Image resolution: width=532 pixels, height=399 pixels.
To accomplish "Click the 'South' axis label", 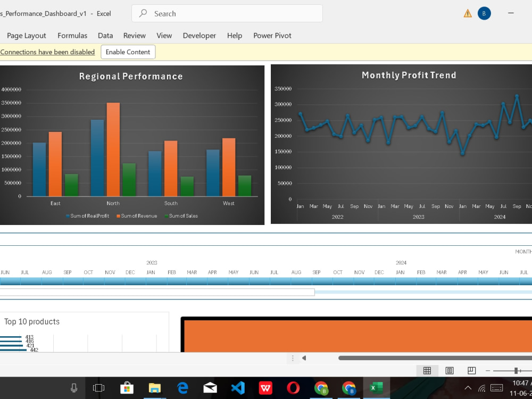I will pyautogui.click(x=171, y=203).
